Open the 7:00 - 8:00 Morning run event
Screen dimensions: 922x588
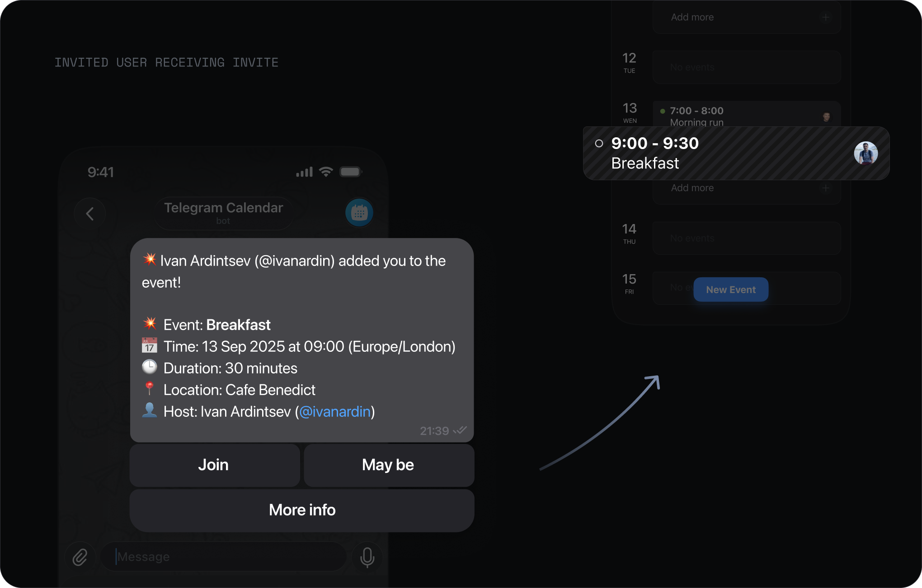pos(746,114)
